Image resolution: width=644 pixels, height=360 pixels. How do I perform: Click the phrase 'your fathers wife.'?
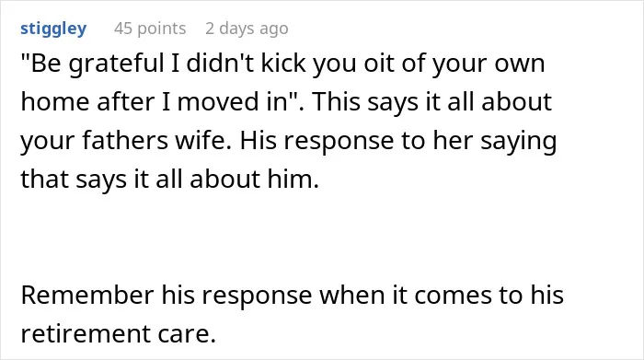pos(126,141)
